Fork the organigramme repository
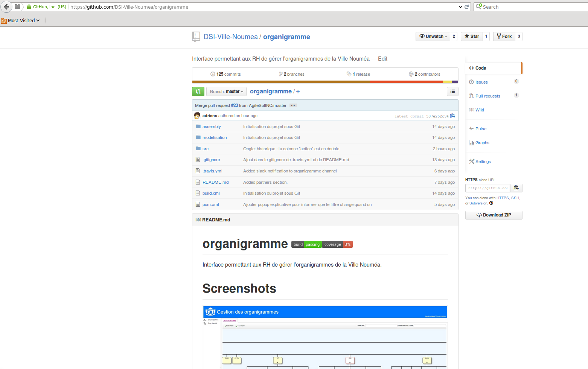This screenshot has height=369, width=588. coord(504,37)
